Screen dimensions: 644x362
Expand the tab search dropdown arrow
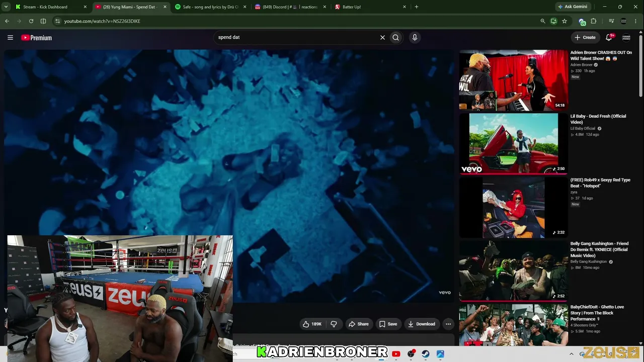click(x=7, y=7)
